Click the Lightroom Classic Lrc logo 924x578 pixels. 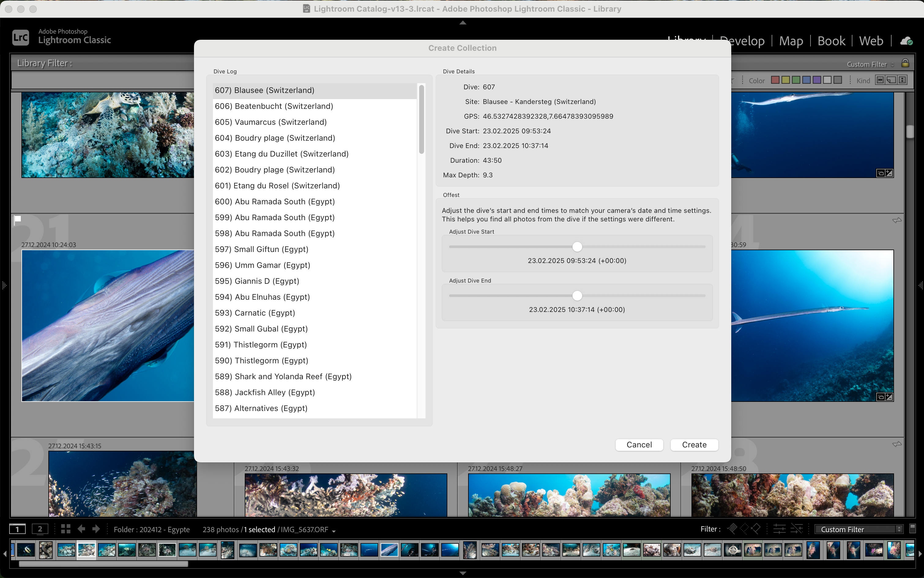click(21, 37)
